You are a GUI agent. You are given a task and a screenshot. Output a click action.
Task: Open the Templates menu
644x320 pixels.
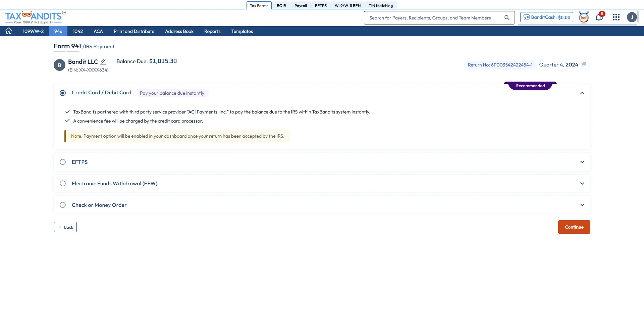click(242, 31)
